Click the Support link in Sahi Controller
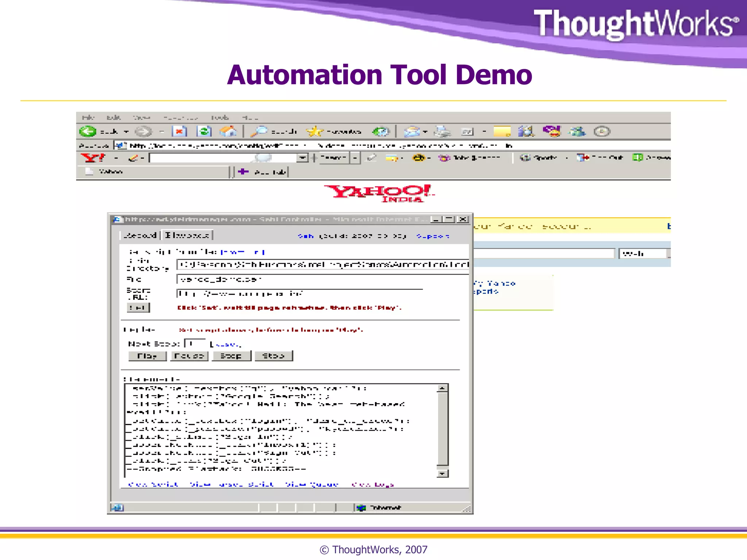The width and height of the screenshot is (747, 560). (x=433, y=236)
